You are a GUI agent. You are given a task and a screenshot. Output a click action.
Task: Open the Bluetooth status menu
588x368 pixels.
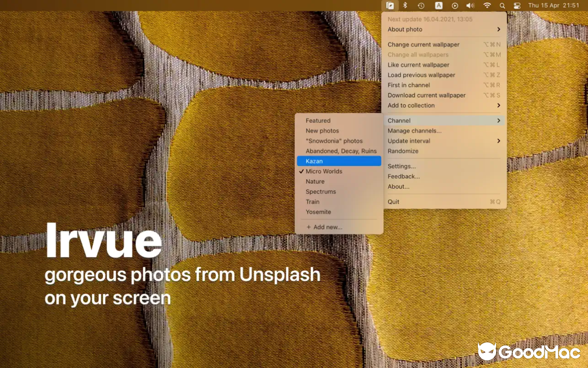point(405,6)
